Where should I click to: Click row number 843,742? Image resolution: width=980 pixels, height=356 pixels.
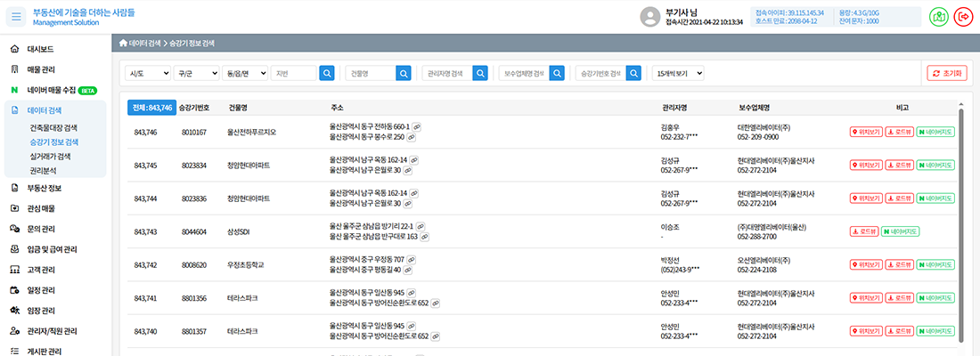pos(145,265)
